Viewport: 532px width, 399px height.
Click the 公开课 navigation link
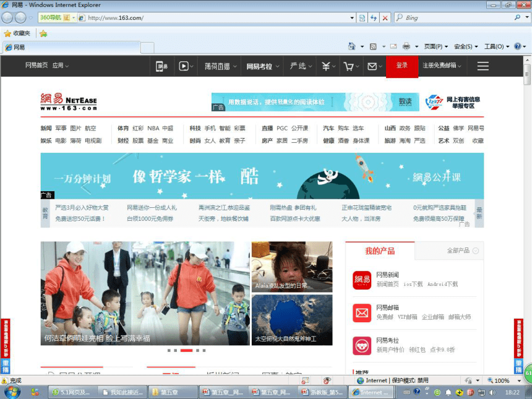coord(299,128)
